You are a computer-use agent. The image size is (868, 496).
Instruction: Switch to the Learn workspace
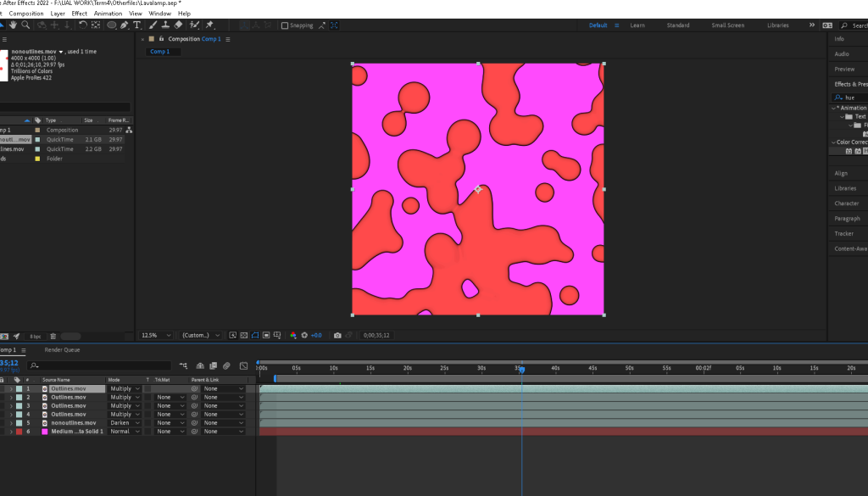tap(637, 25)
